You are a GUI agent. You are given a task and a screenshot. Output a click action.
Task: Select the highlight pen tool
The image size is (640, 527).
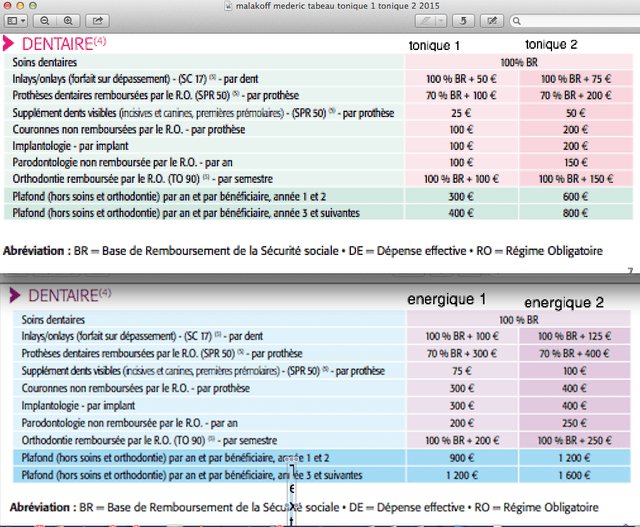click(427, 20)
